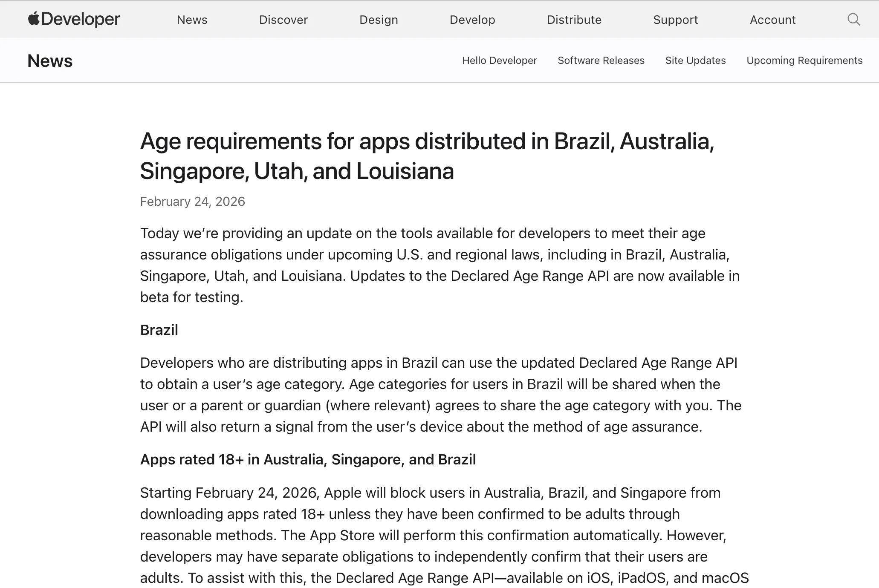The image size is (879, 588).
Task: Click the Apple Developer logo
Action: click(74, 20)
